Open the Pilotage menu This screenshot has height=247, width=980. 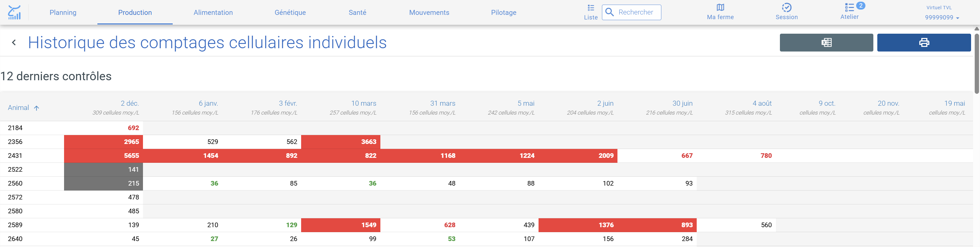[504, 13]
